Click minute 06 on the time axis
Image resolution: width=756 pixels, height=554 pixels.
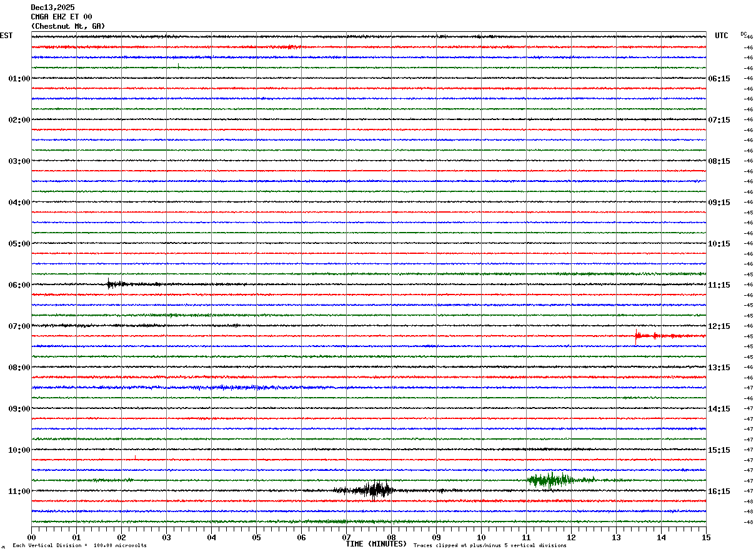coord(301,537)
